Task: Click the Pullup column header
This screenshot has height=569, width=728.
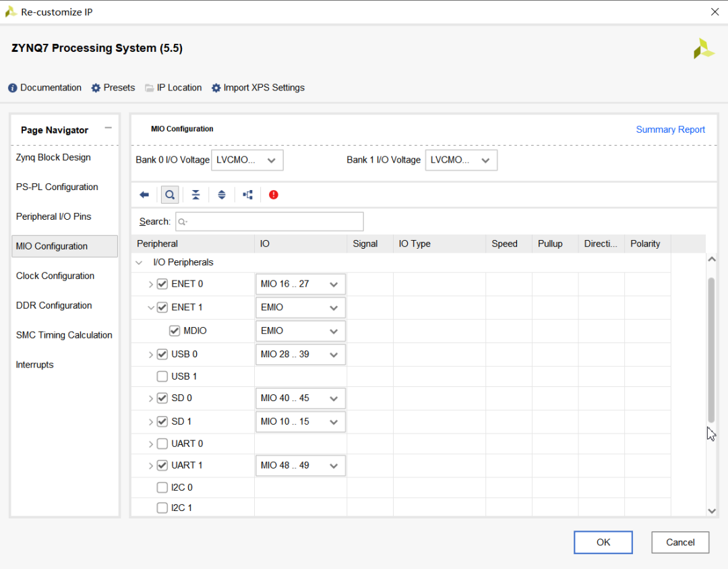Action: pyautogui.click(x=555, y=244)
